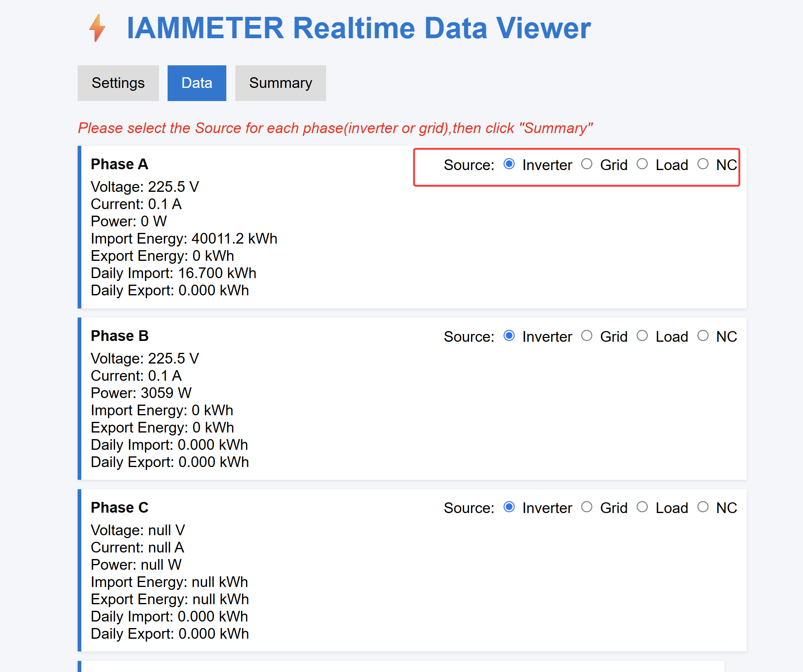
Task: Select Inverter source for Phase C
Action: coord(509,507)
